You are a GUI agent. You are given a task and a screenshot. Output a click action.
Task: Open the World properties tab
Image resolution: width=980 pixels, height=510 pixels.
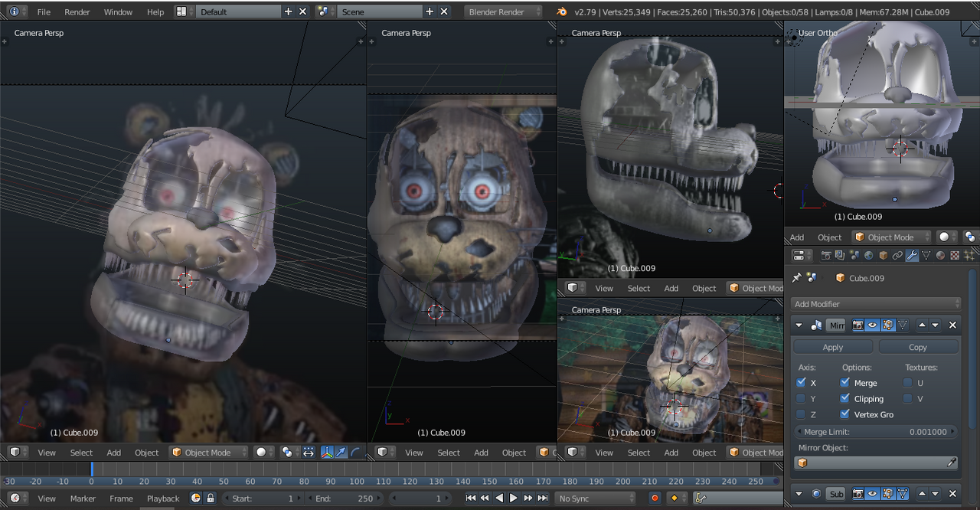[869, 256]
